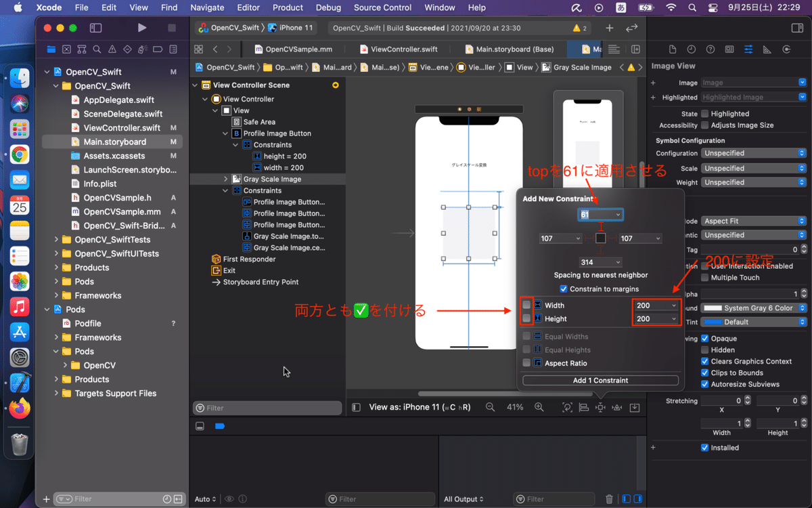Viewport: 812px width, 508px height.
Task: Uncheck the Opaque drawing option
Action: pos(705,339)
